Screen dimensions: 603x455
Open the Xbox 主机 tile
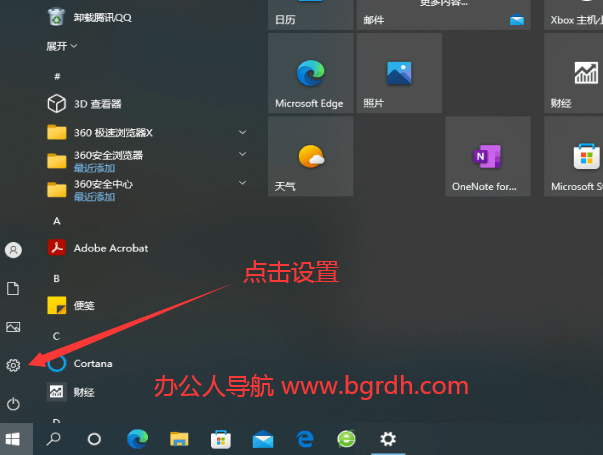click(573, 15)
